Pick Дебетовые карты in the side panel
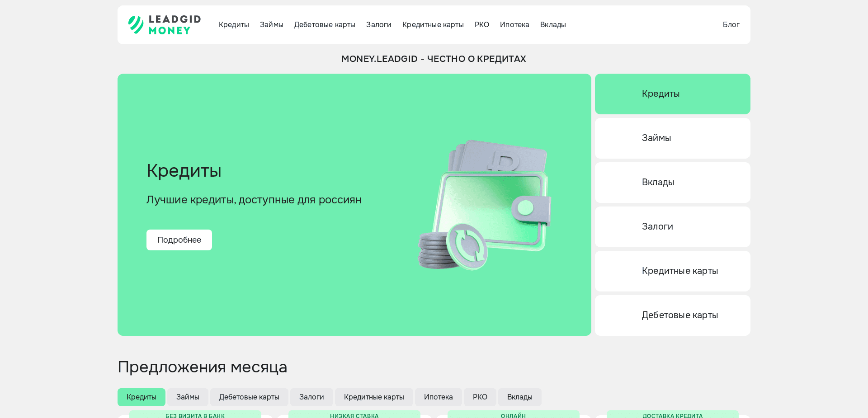Viewport: 868px width, 418px height. 672,315
